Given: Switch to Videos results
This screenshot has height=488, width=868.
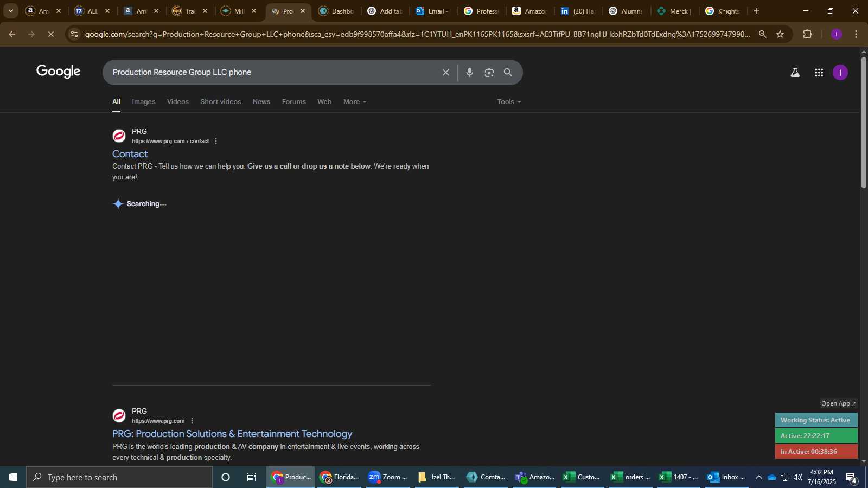Looking at the screenshot, I should [178, 102].
